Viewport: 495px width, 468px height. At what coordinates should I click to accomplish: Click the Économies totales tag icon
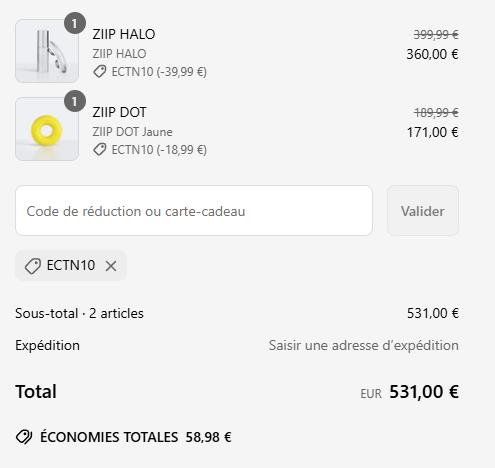[x=24, y=437]
